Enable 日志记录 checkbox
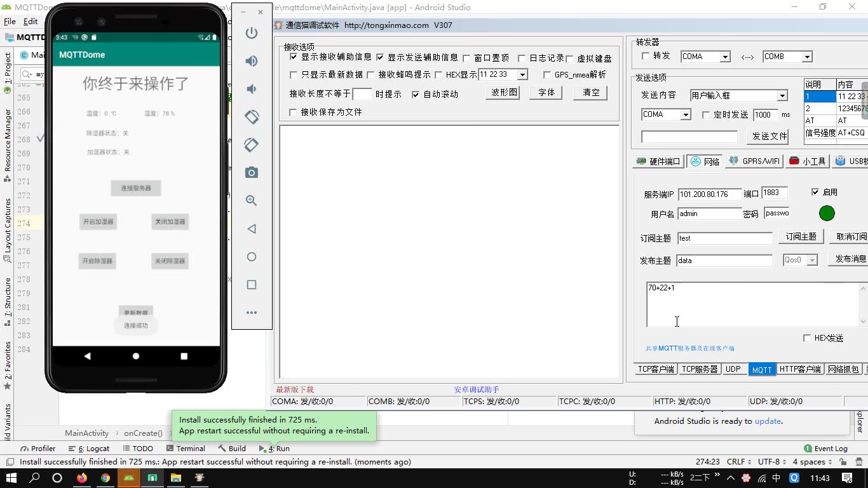Screen dimensions: 868x488 522,58
